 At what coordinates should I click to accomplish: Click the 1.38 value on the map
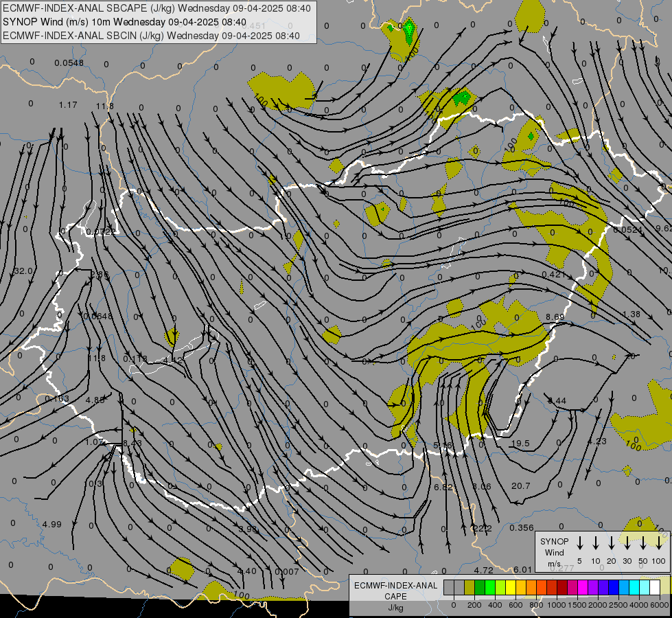click(632, 314)
